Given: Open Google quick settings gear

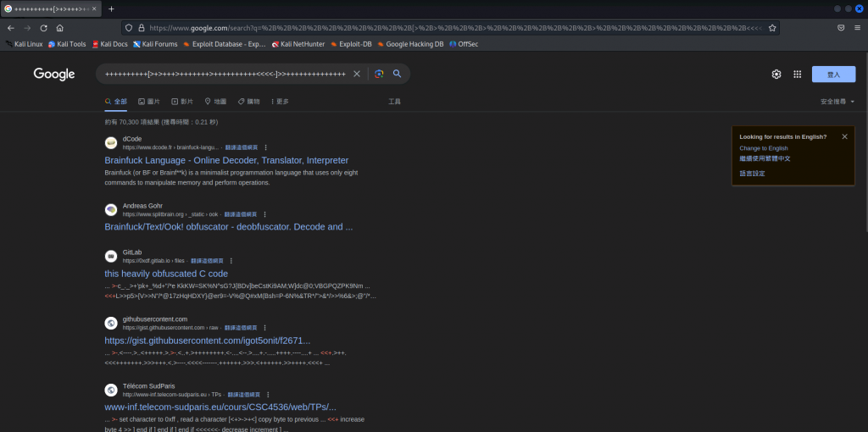Looking at the screenshot, I should click(x=776, y=75).
